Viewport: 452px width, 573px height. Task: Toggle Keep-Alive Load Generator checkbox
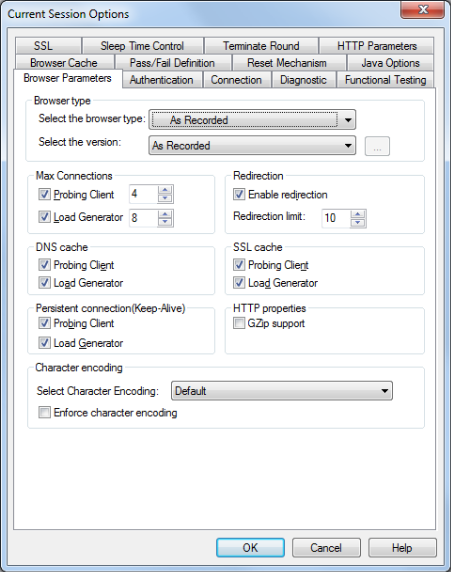[44, 343]
